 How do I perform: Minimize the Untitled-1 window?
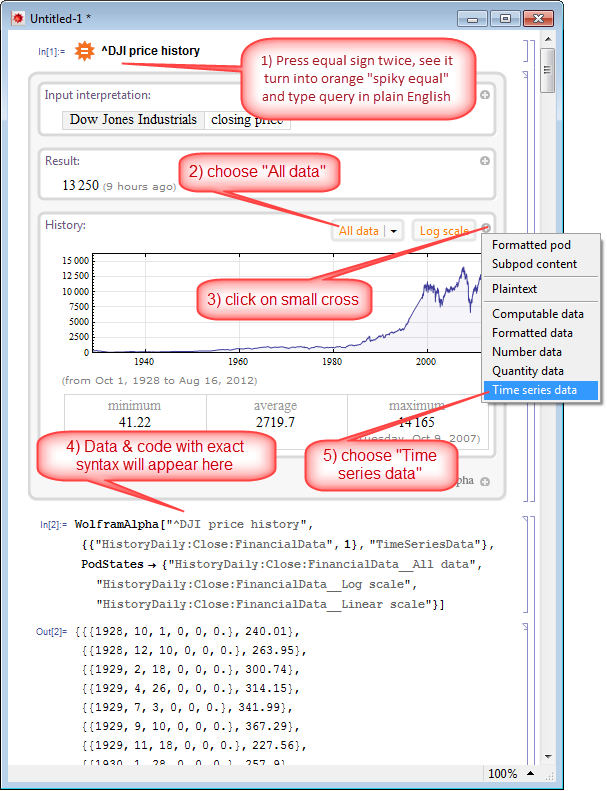tap(473, 19)
